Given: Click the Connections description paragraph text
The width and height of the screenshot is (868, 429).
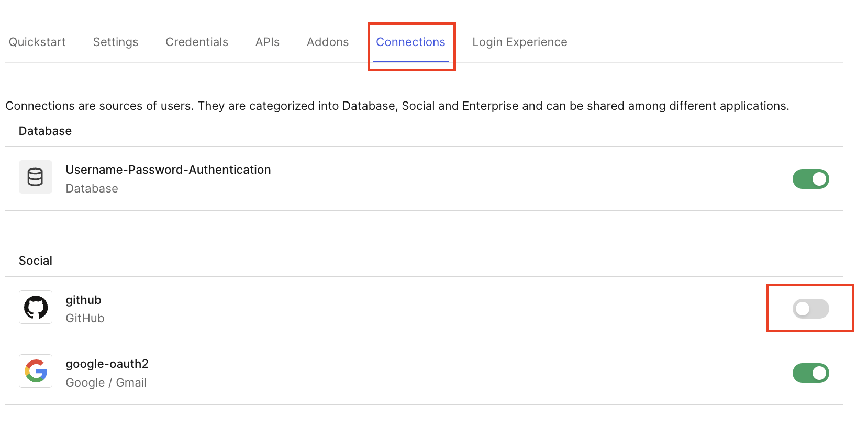Looking at the screenshot, I should coord(397,106).
